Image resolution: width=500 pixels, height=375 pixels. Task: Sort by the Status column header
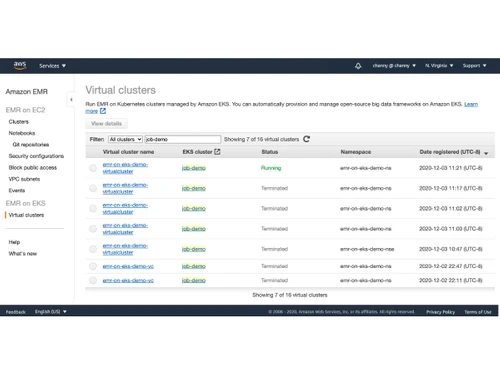coord(270,152)
